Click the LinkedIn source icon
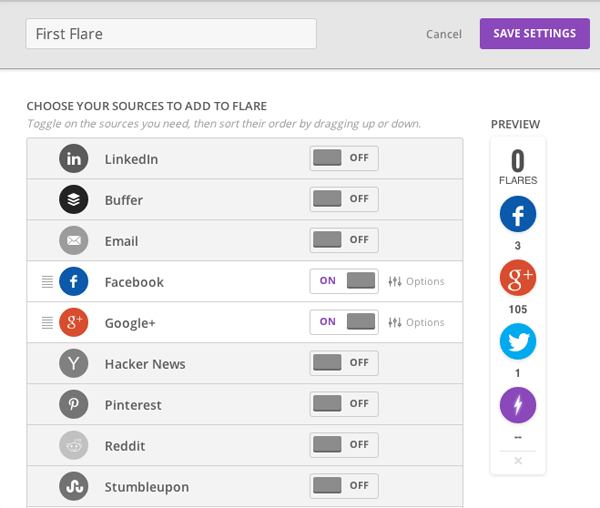The image size is (600, 508). [73, 158]
